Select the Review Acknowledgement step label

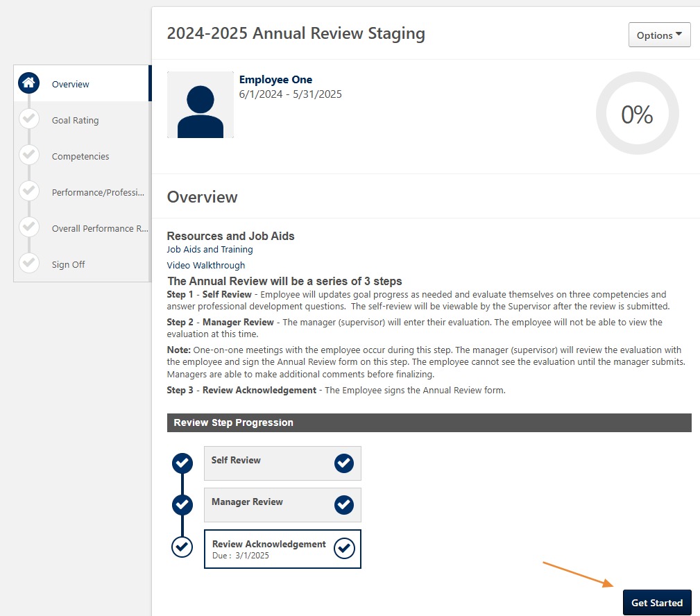click(268, 544)
